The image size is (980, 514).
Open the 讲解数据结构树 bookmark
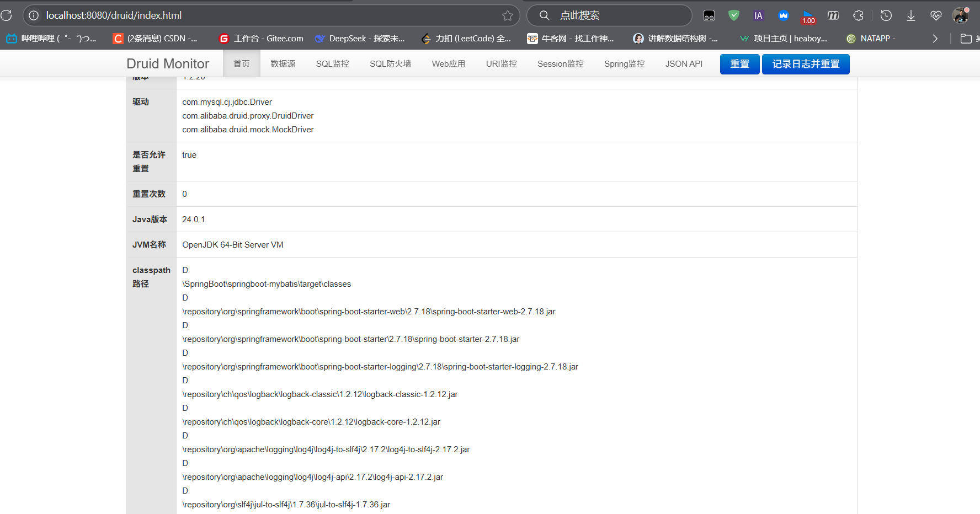(x=675, y=39)
